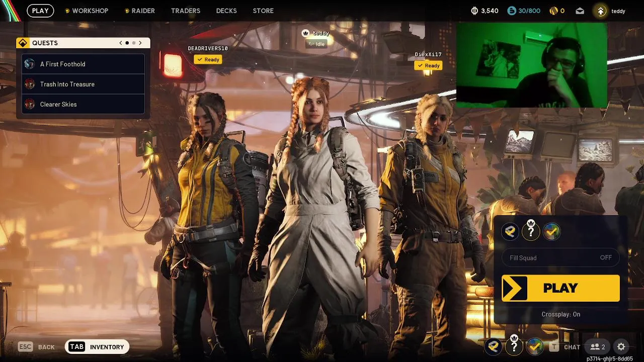Select the second quests page dot

point(133,43)
